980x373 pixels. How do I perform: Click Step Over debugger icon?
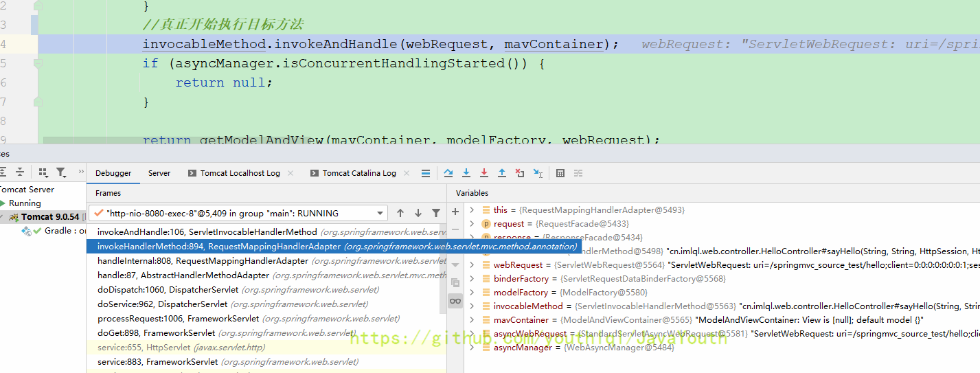[x=448, y=173]
